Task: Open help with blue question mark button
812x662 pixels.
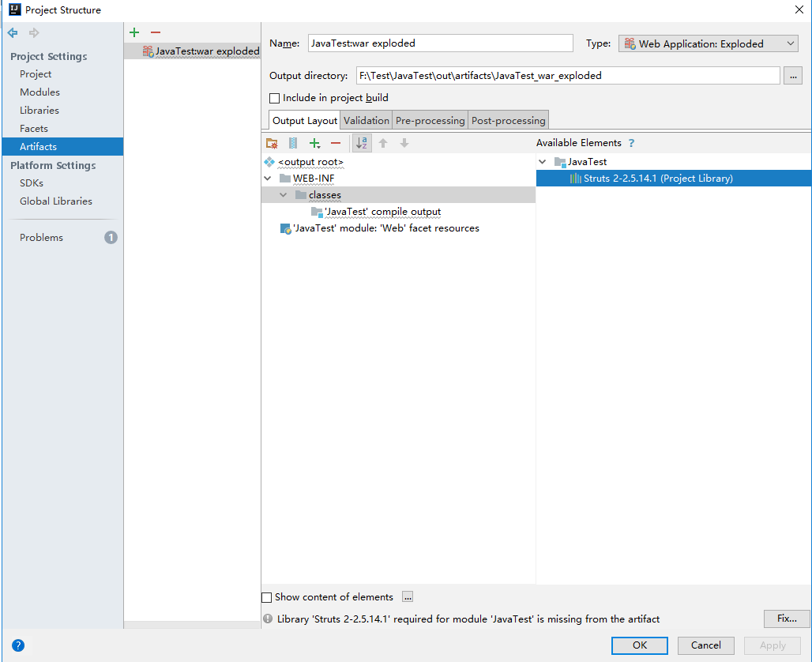Action: (18, 645)
